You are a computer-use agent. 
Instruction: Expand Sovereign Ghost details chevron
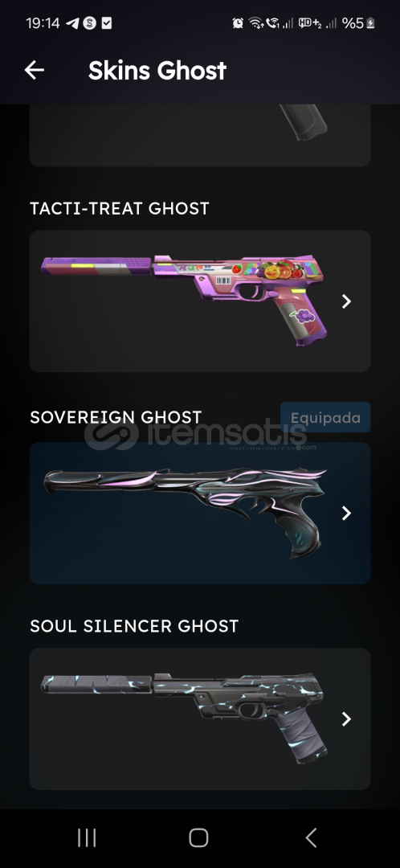coord(346,513)
